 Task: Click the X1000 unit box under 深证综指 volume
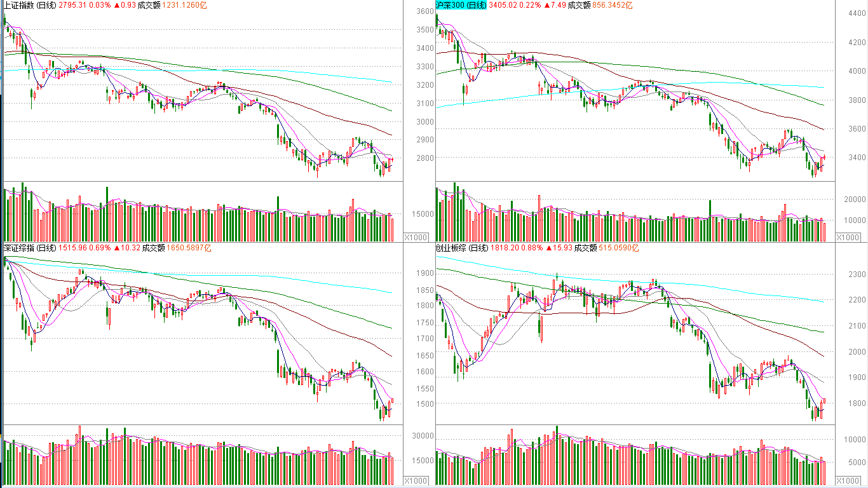coord(417,481)
